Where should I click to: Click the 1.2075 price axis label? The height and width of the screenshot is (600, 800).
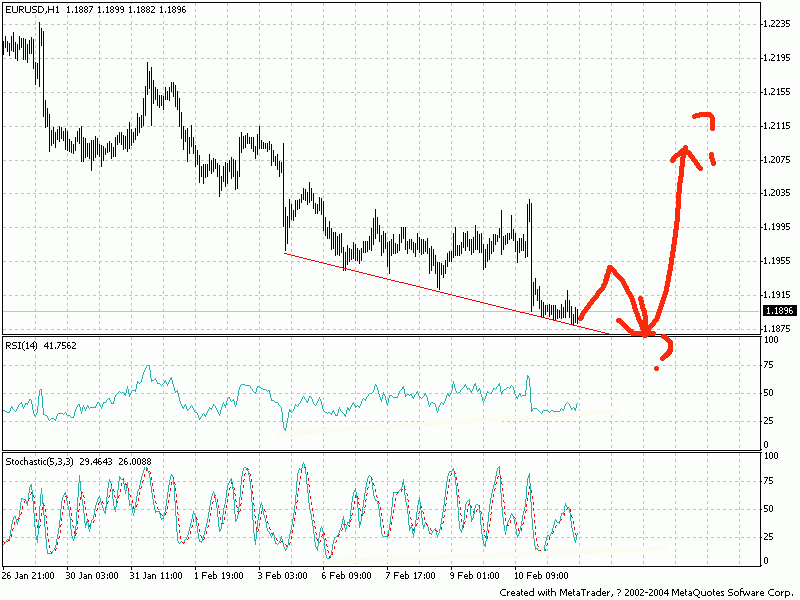(x=778, y=159)
